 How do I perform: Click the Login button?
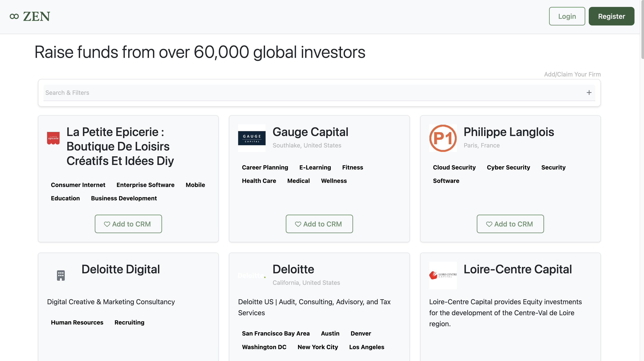click(x=567, y=16)
